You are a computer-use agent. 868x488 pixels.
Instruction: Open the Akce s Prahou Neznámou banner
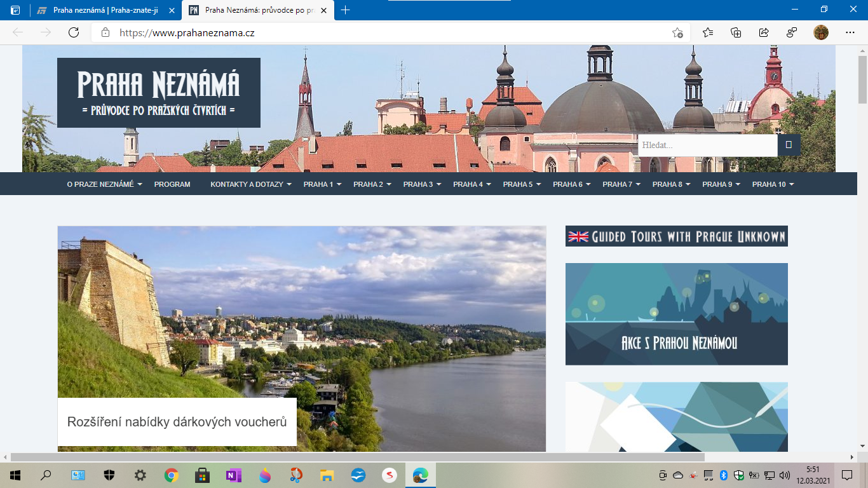click(x=677, y=314)
